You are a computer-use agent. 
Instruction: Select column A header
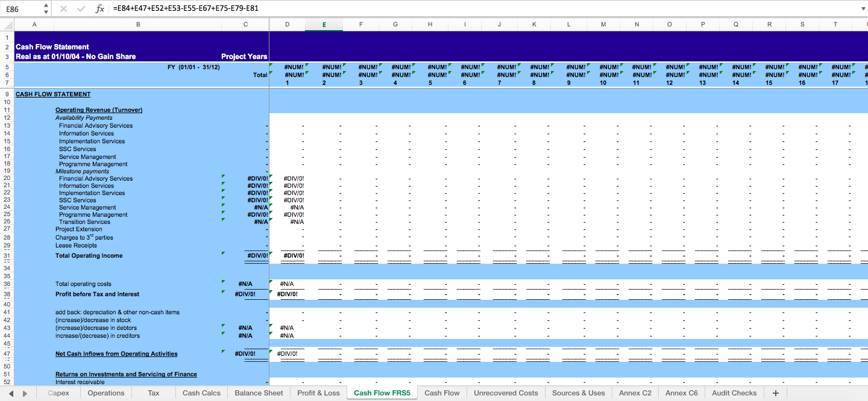(34, 25)
